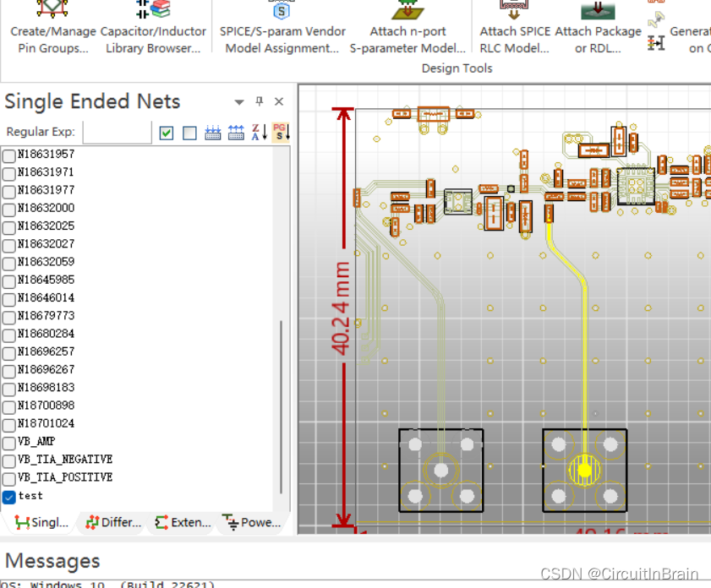Click Z-A sort nets icon

259,133
